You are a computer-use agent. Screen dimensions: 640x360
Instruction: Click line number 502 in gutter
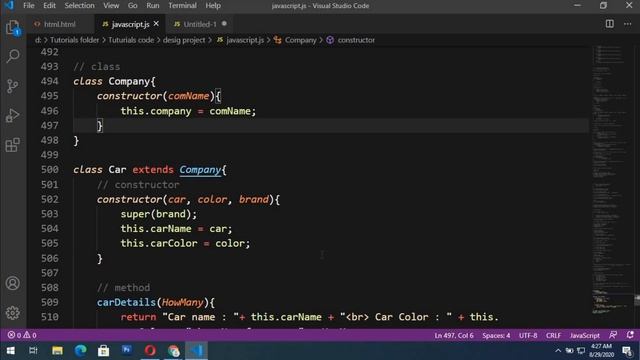49,199
